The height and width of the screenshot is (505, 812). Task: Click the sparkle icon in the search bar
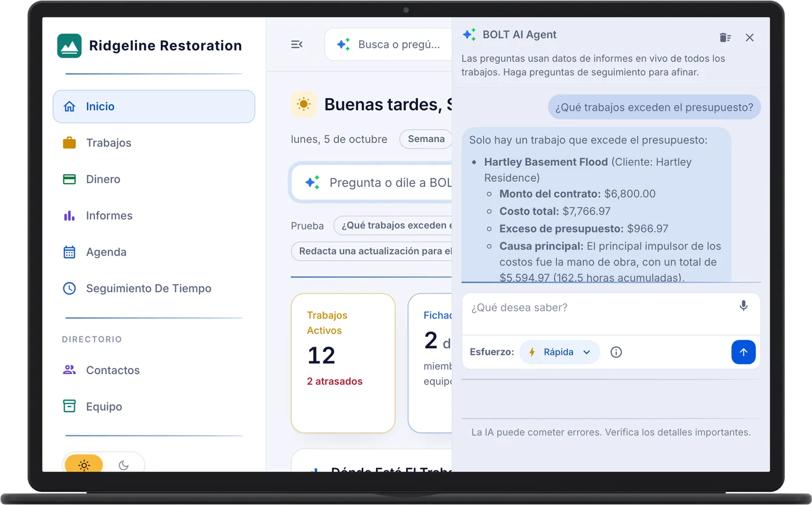click(x=343, y=44)
